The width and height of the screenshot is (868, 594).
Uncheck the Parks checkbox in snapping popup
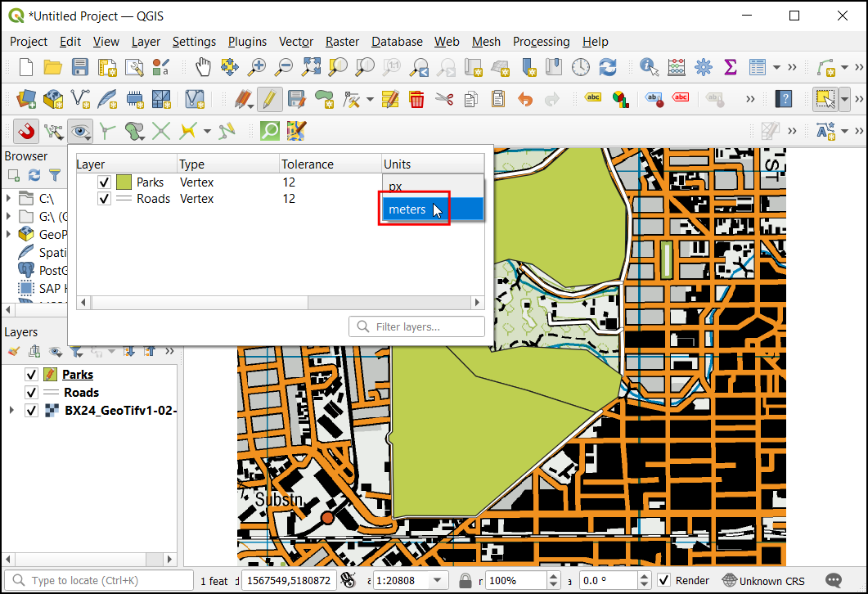(104, 182)
